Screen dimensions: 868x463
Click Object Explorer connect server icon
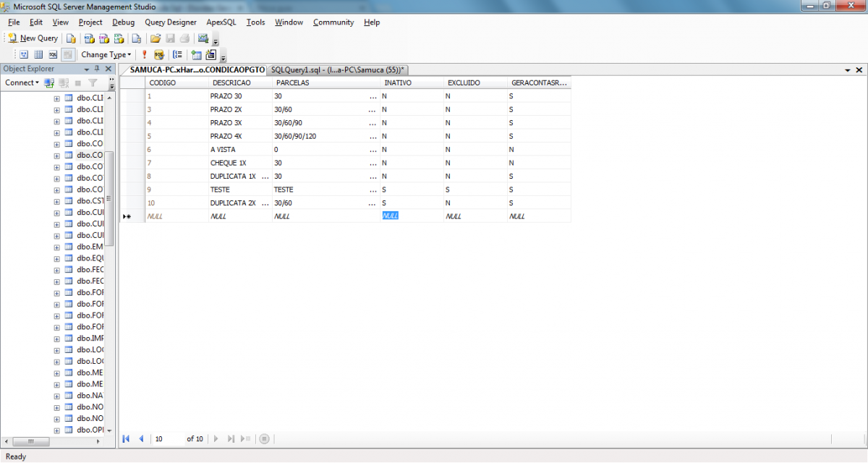51,82
